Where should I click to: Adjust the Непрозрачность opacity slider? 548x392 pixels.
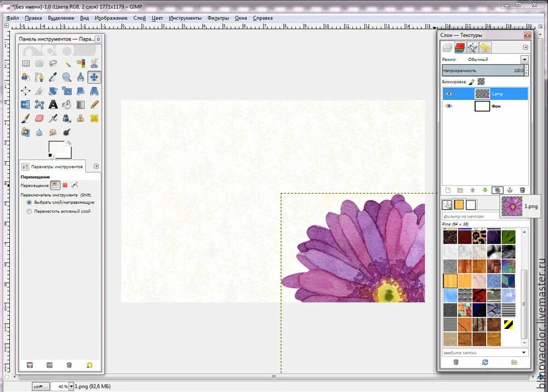tap(483, 71)
